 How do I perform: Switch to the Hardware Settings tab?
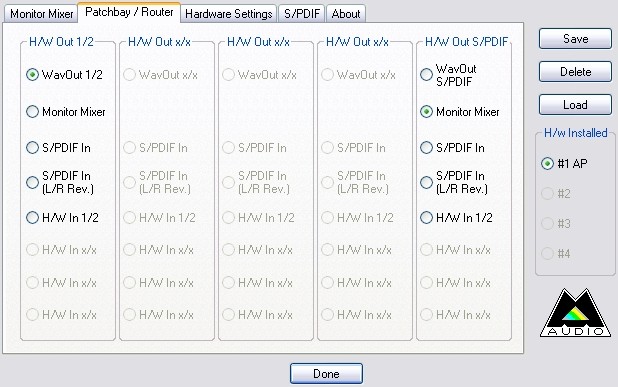(229, 14)
